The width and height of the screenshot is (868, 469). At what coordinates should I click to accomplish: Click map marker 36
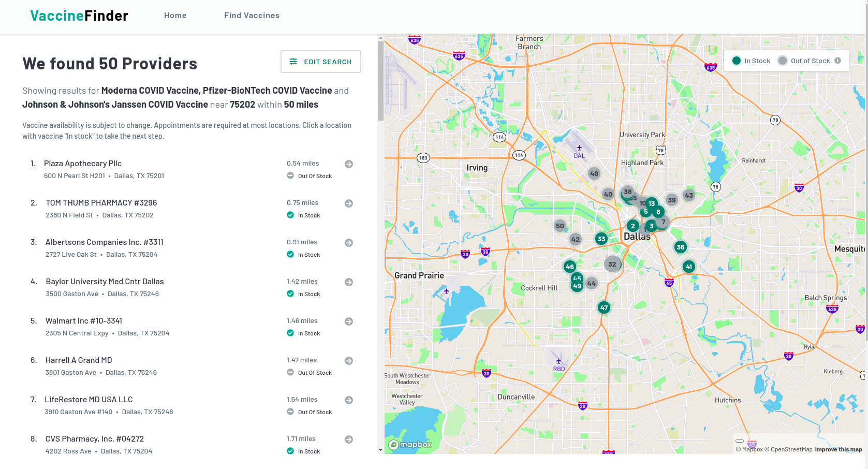681,247
